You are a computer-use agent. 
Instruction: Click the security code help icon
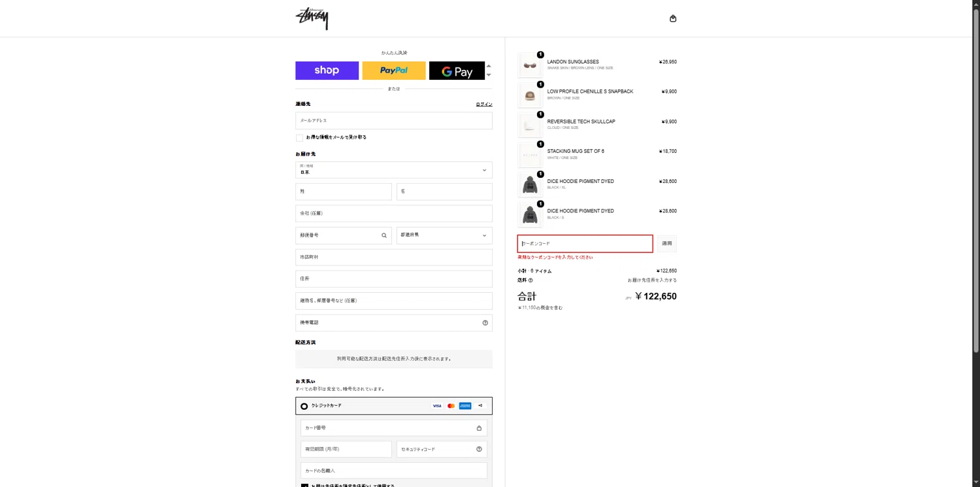click(x=479, y=449)
